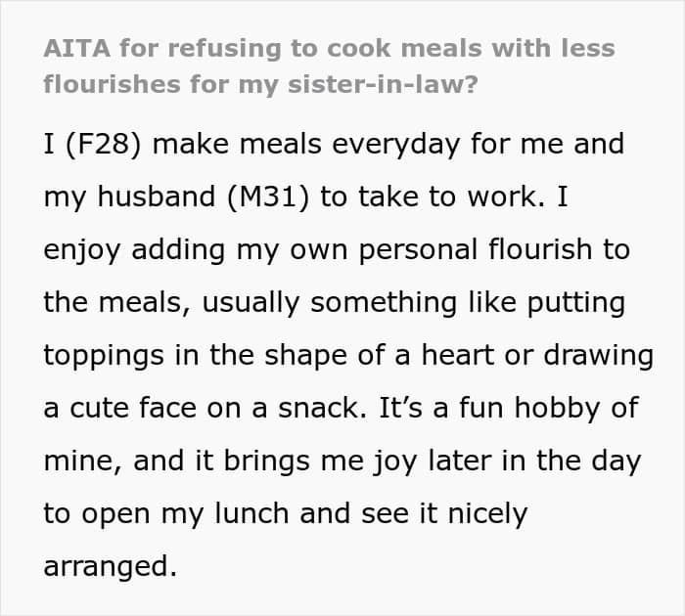Screen dimensions: 685x616
Task: Click the word "refusing" in the title
Action: (x=224, y=49)
